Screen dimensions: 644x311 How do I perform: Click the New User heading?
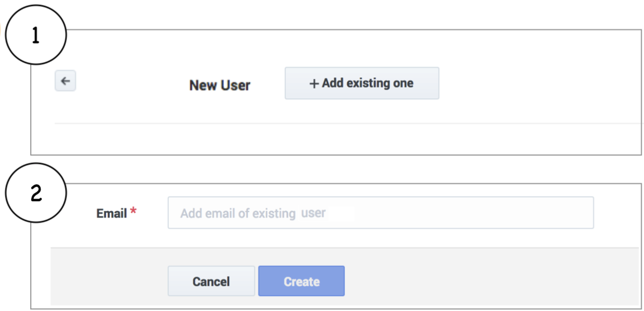click(219, 85)
